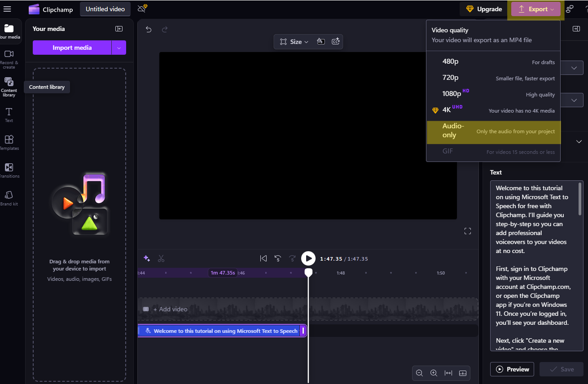Select 1080p HD export quality

click(493, 94)
